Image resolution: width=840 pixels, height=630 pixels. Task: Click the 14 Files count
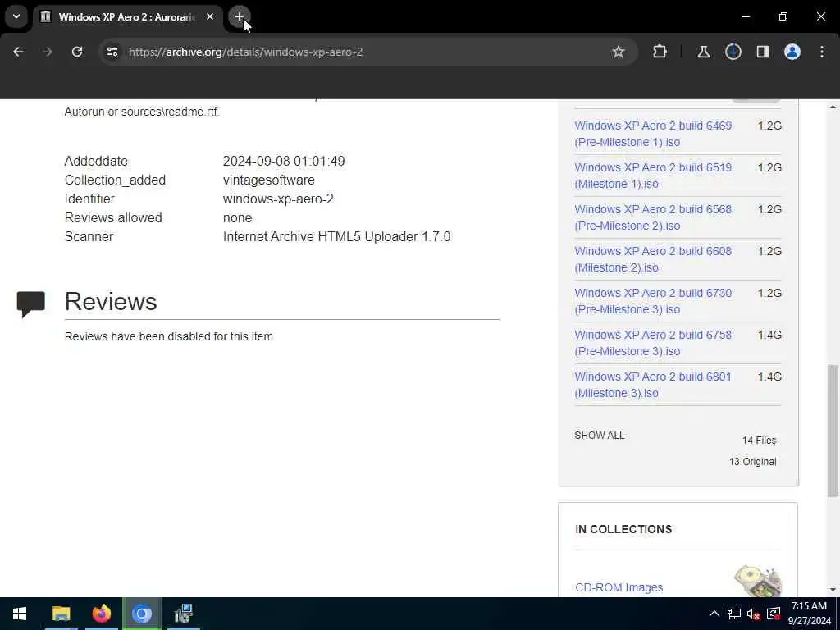(759, 441)
